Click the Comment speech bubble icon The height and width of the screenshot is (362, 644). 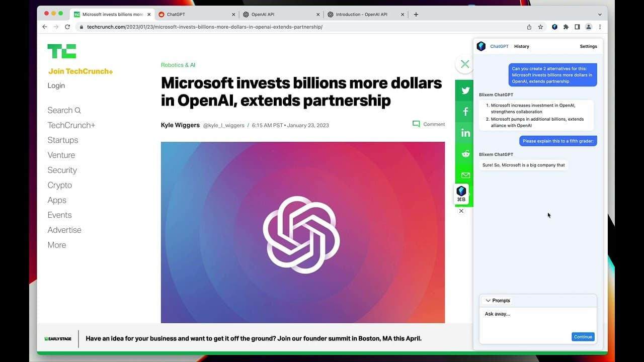(x=416, y=124)
